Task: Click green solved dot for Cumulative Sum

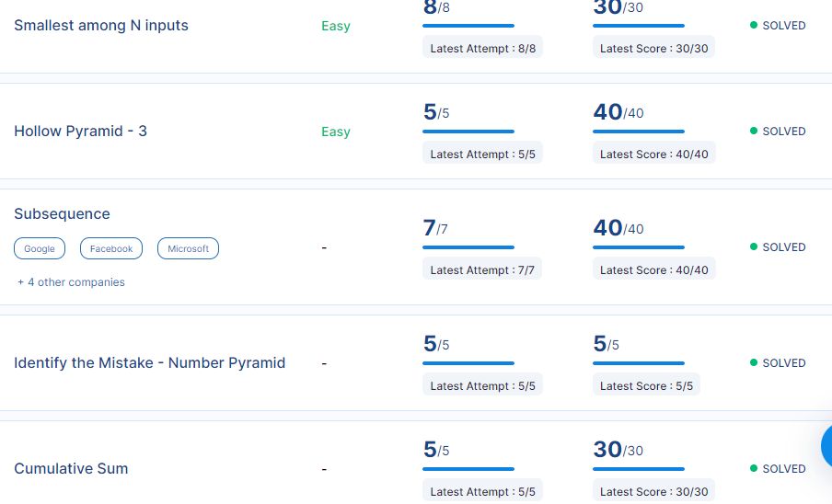Action: click(x=754, y=469)
